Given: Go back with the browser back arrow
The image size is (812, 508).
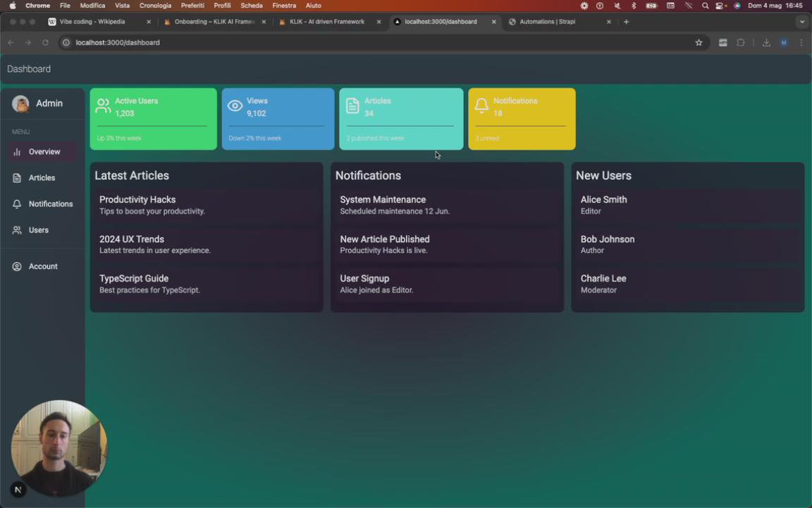Looking at the screenshot, I should tap(11, 42).
